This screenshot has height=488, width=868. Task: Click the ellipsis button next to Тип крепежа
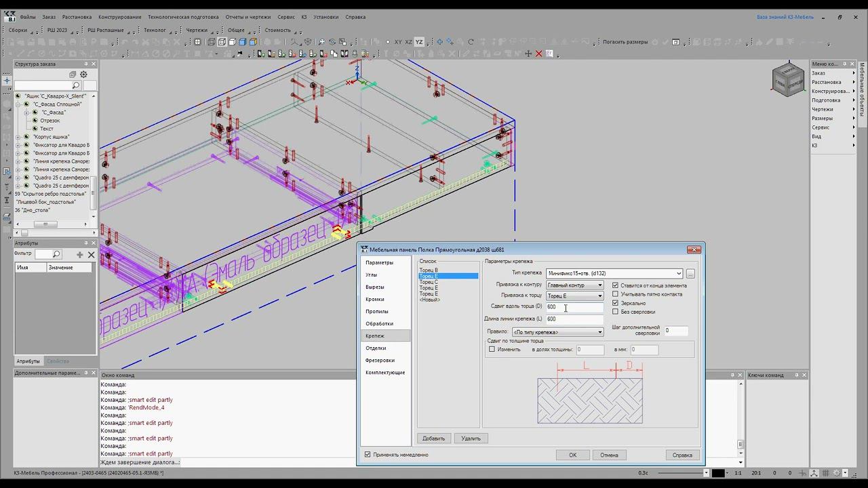(x=690, y=274)
